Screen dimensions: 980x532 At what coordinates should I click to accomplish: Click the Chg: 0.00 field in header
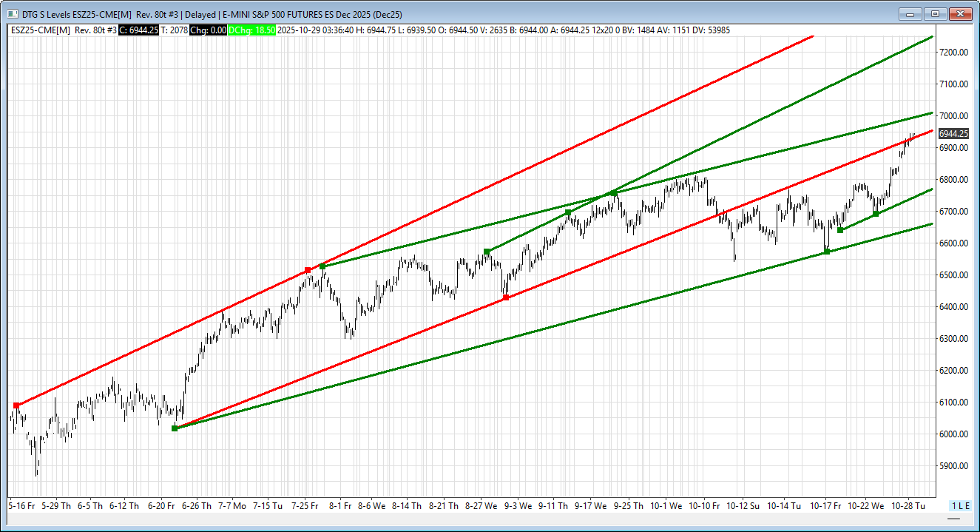pyautogui.click(x=209, y=30)
